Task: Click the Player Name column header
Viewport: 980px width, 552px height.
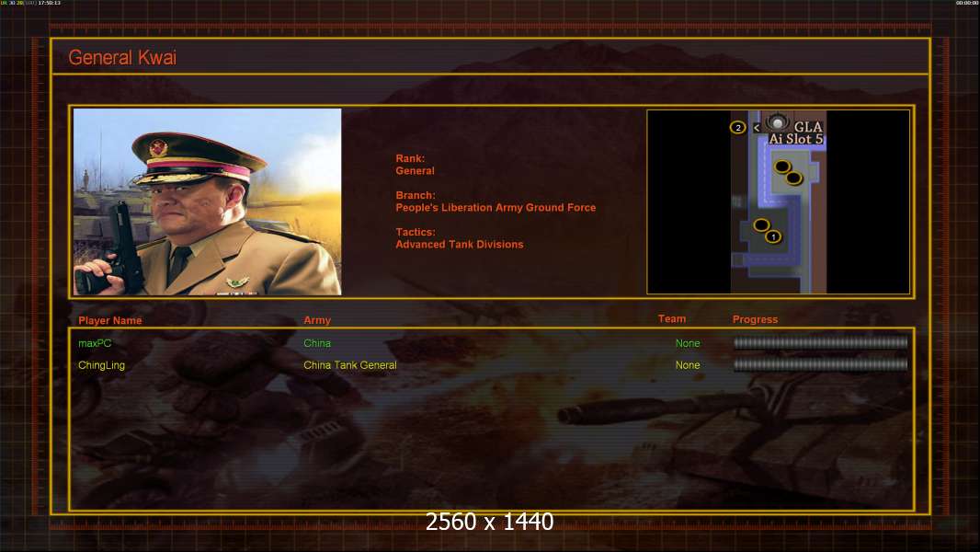Action: 110,321
